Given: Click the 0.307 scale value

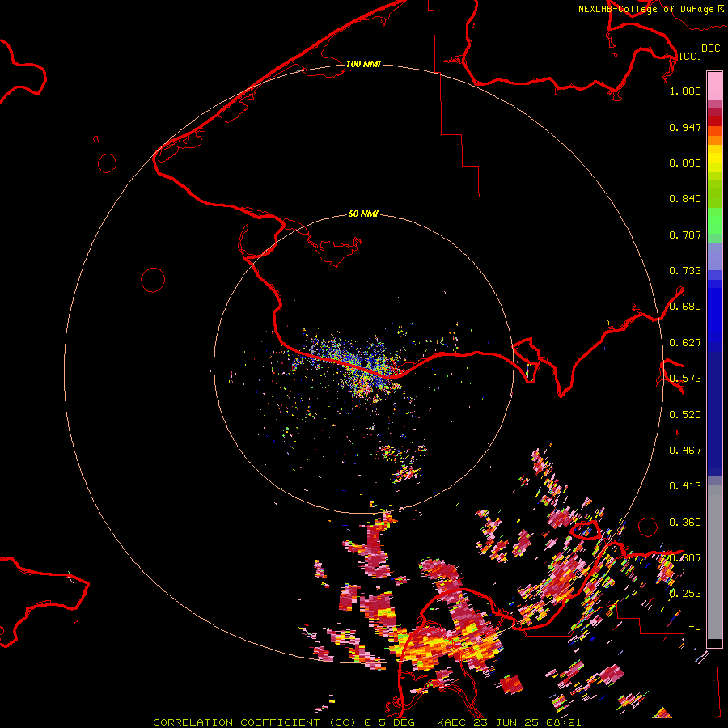Looking at the screenshot, I should pos(685,558).
